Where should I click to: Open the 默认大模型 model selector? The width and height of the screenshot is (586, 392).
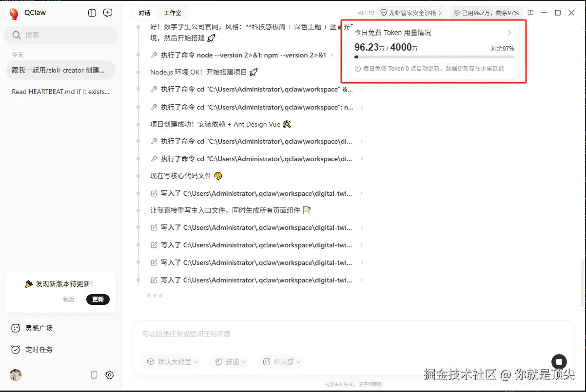coord(171,361)
